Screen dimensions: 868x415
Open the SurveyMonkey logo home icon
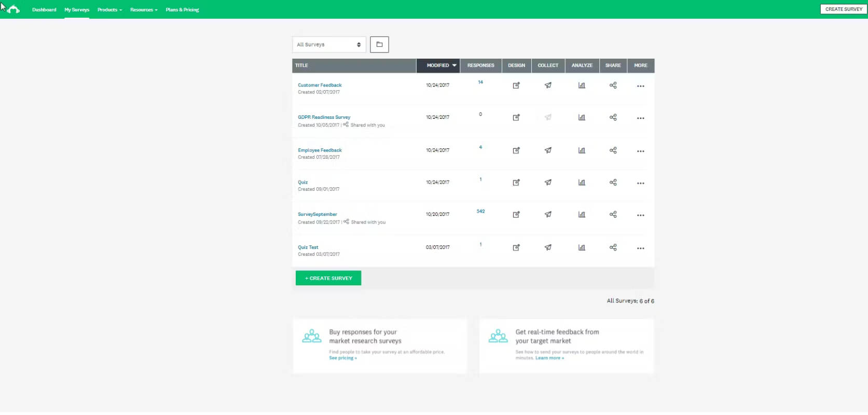click(13, 9)
